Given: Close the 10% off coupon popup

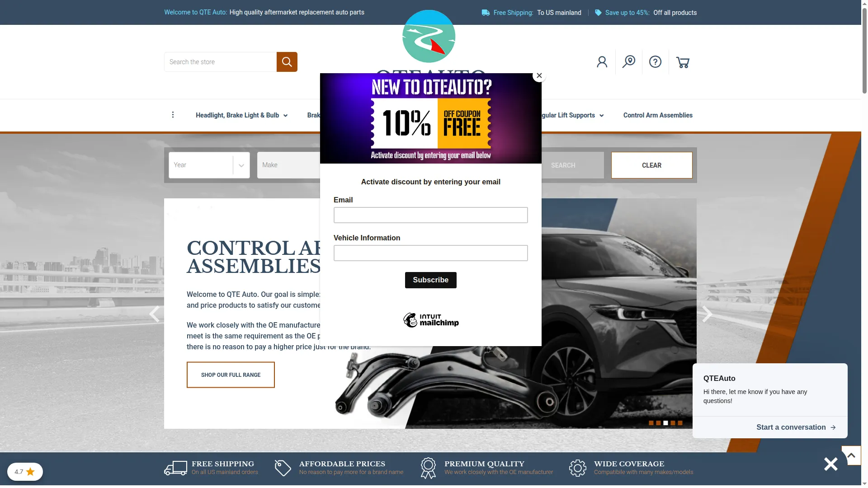Looking at the screenshot, I should click(539, 75).
